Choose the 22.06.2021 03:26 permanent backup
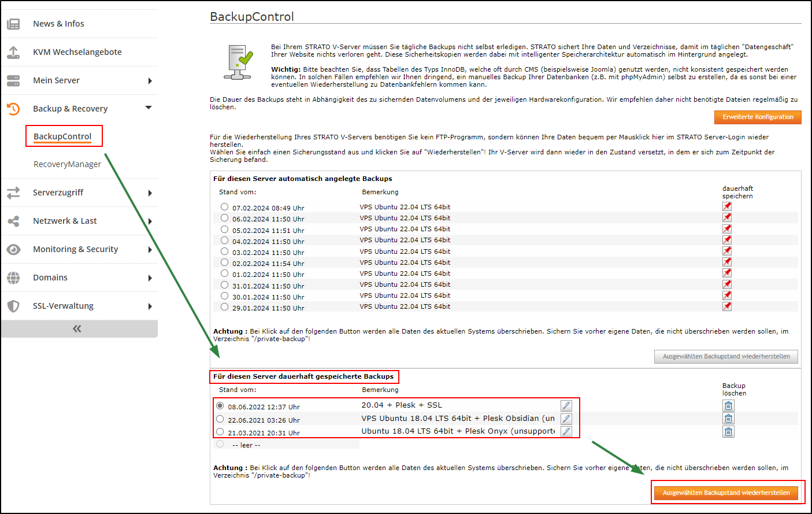 220,419
